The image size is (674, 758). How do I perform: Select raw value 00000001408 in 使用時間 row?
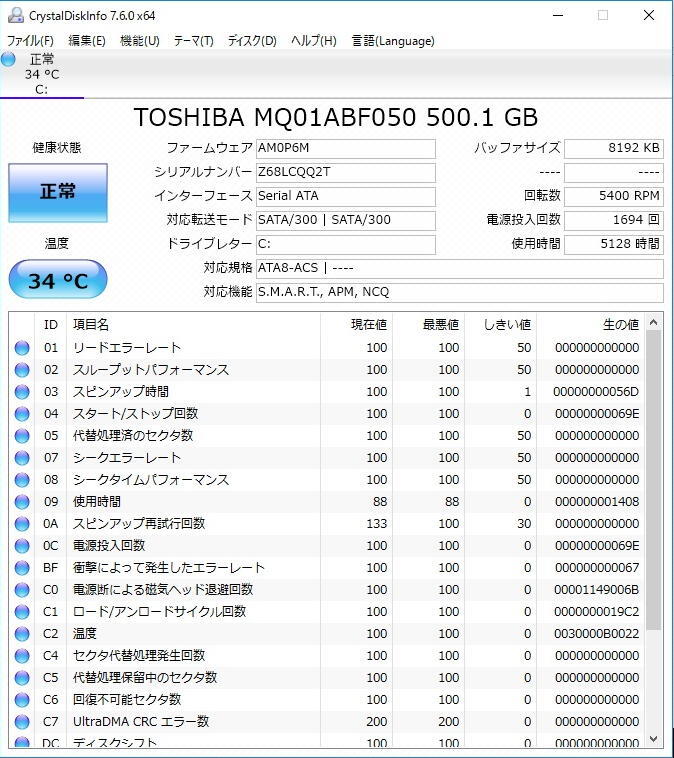click(x=597, y=502)
